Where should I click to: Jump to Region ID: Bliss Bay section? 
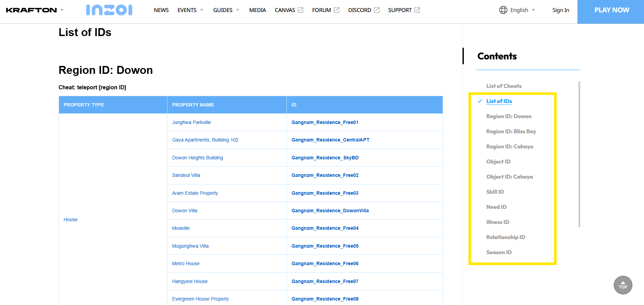pyautogui.click(x=511, y=131)
